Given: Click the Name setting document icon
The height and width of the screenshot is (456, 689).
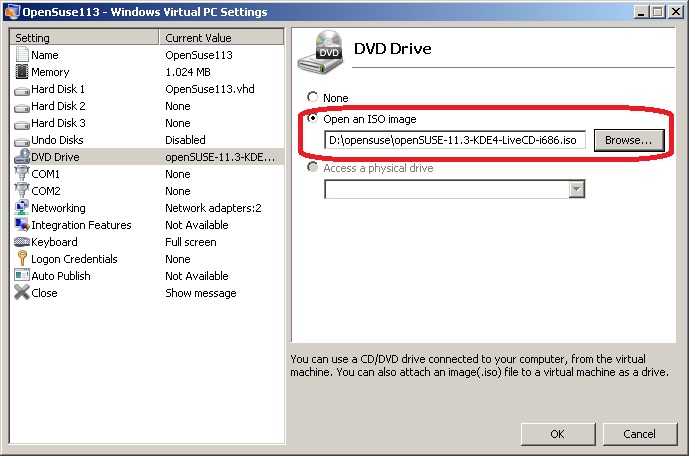Looking at the screenshot, I should point(22,55).
